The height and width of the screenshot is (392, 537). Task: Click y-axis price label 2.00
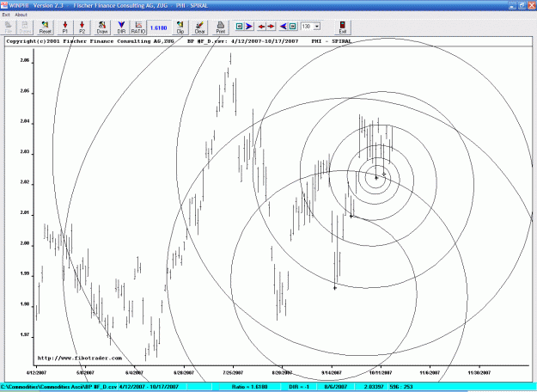[25, 243]
